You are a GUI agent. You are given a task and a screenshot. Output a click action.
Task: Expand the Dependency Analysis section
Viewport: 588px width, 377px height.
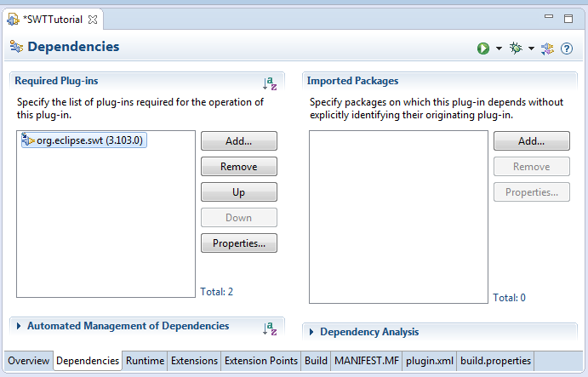pyautogui.click(x=311, y=332)
